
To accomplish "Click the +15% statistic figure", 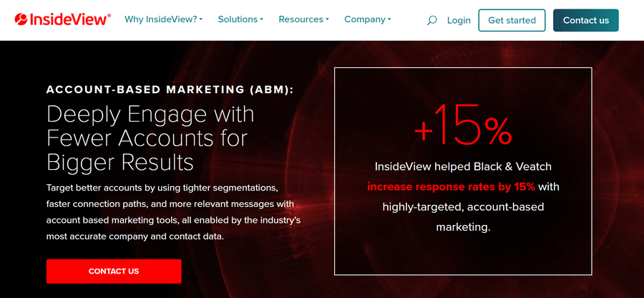I will pyautogui.click(x=463, y=125).
